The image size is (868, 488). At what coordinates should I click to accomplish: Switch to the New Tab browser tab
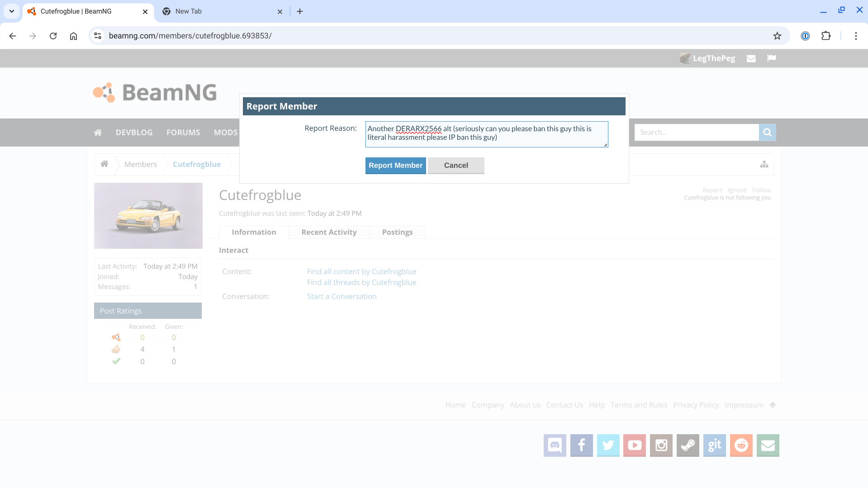pos(222,11)
